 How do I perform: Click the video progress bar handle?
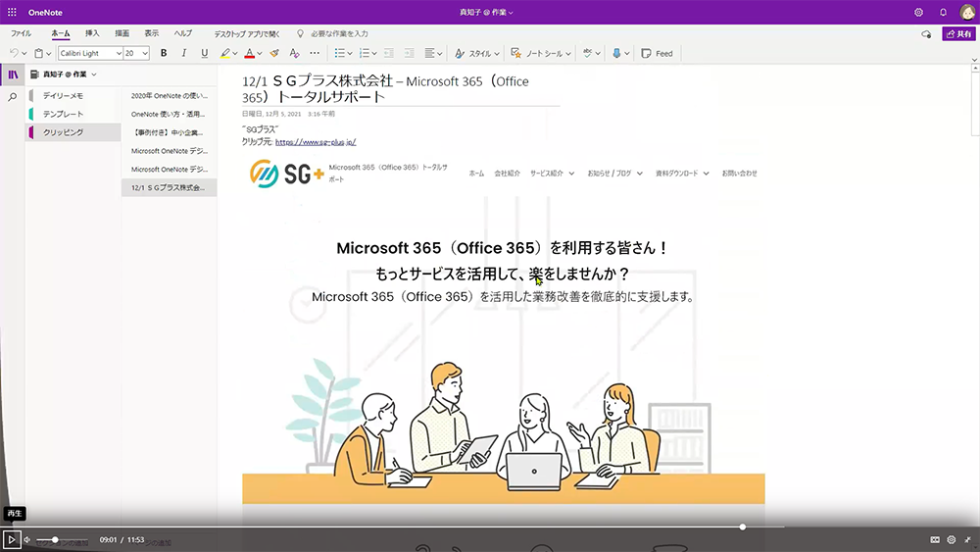(743, 527)
